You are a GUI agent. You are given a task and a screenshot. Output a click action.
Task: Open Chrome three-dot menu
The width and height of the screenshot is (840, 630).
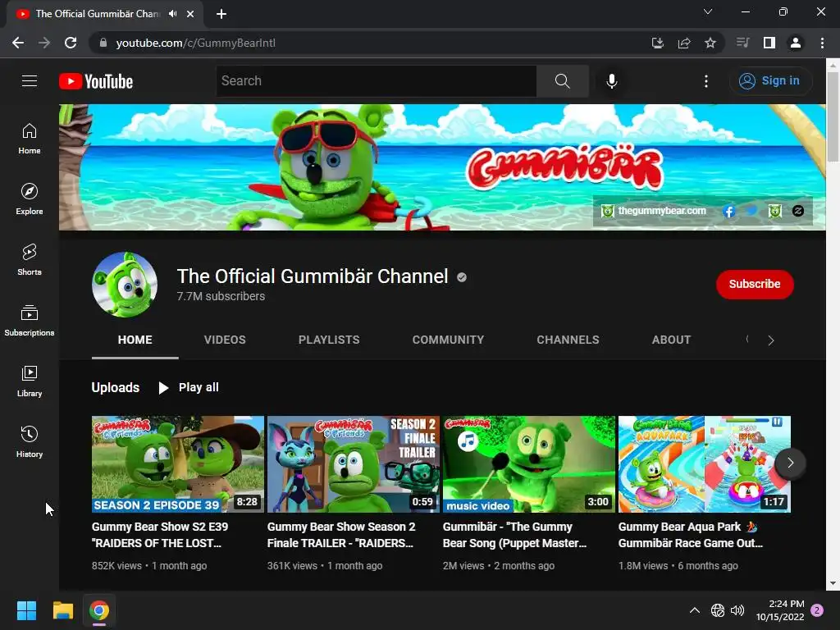[x=822, y=43]
